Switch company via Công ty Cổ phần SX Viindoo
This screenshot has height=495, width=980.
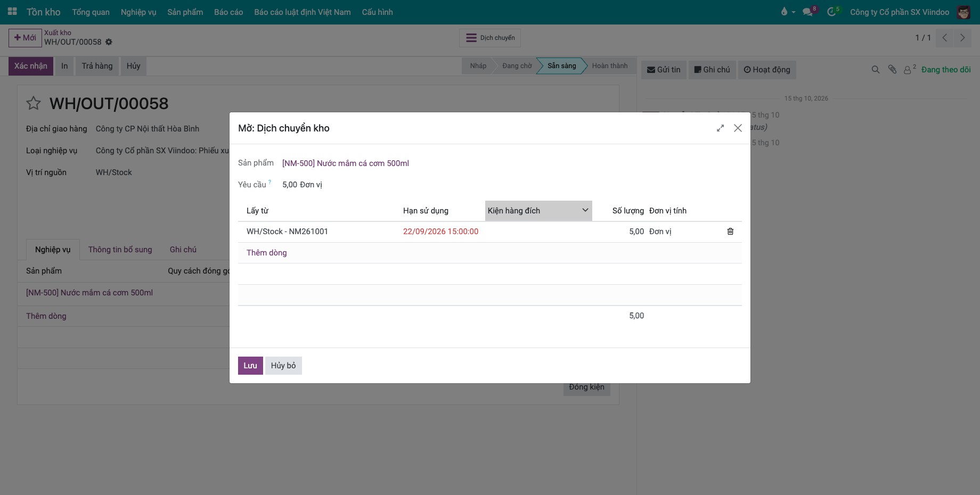(x=900, y=12)
